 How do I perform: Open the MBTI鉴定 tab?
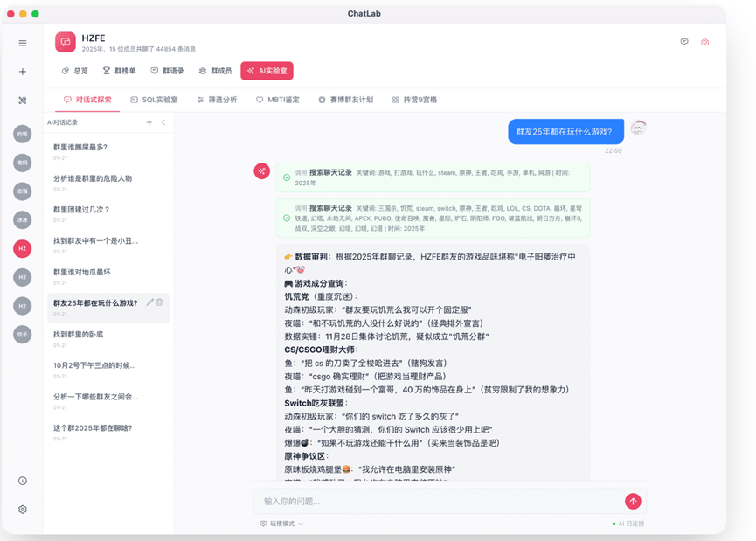tap(278, 100)
